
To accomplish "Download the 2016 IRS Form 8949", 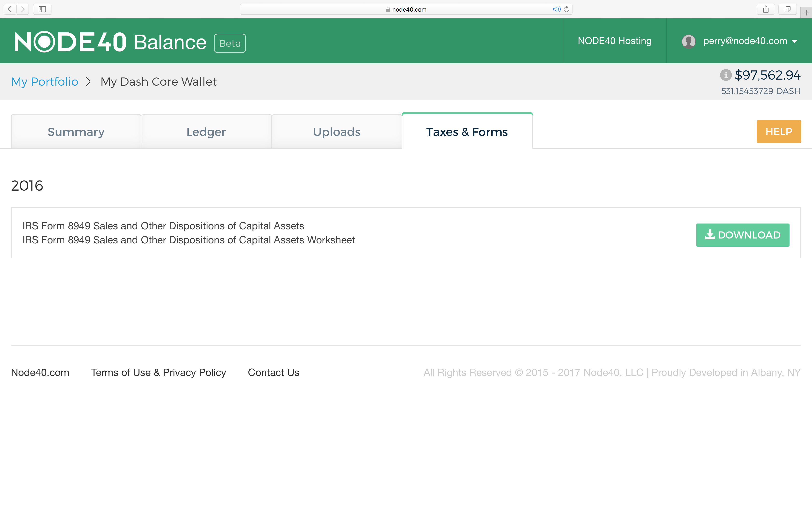I will (743, 235).
